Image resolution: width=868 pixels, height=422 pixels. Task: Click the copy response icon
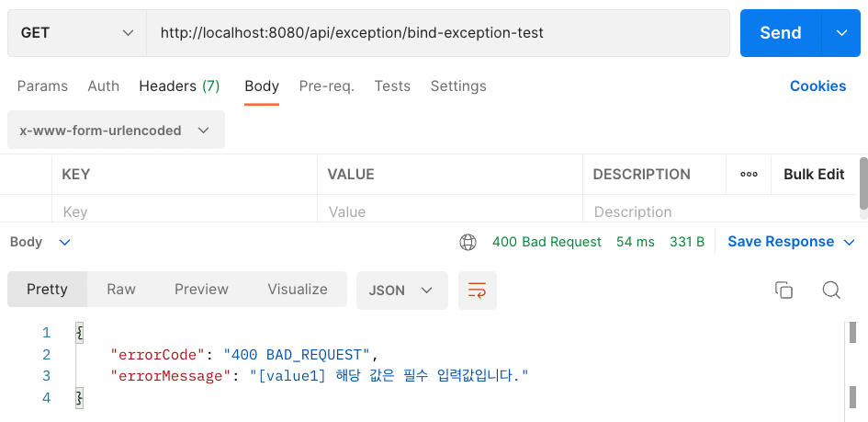point(783,290)
